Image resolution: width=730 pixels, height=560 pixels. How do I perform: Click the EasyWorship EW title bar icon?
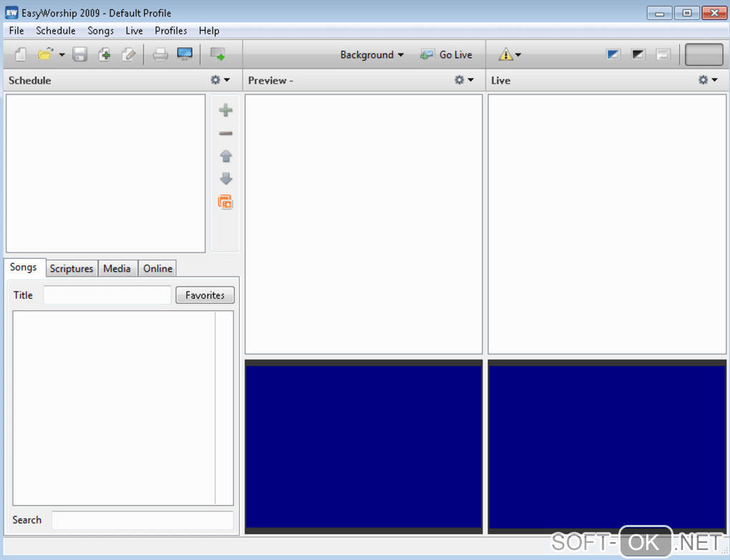coord(11,13)
